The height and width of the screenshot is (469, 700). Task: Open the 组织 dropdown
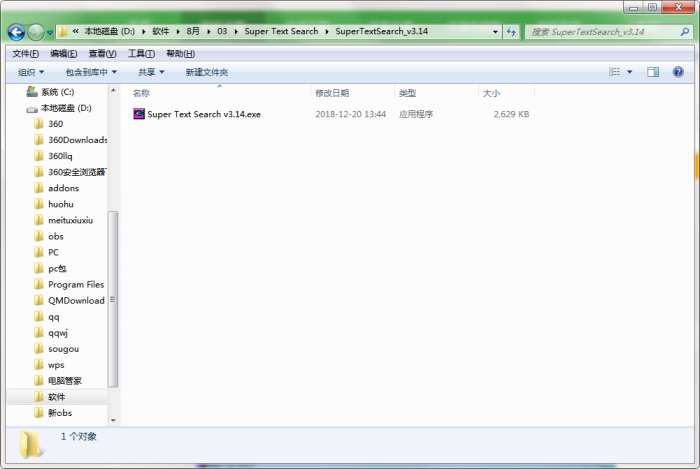[31, 72]
